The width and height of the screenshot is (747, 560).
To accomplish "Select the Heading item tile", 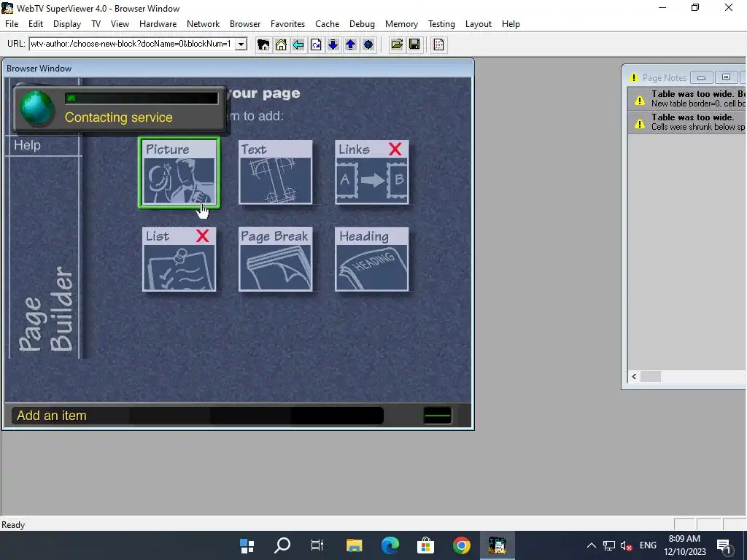I will [x=371, y=259].
